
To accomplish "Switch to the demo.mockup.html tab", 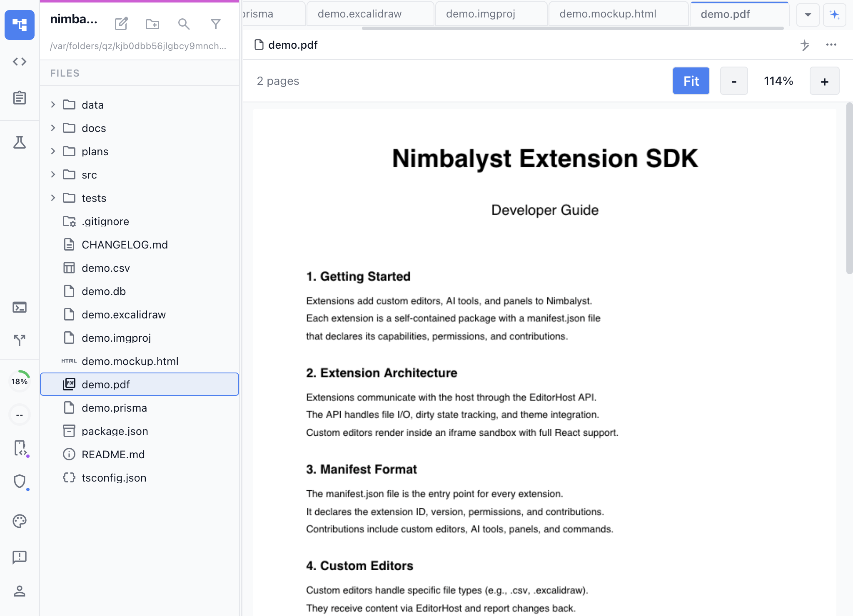I will coord(610,14).
